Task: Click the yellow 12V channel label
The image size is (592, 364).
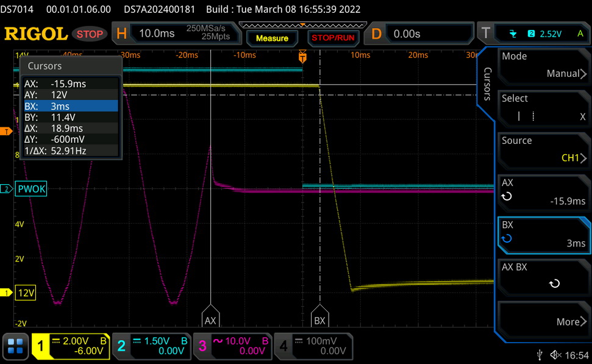Action: click(26, 293)
